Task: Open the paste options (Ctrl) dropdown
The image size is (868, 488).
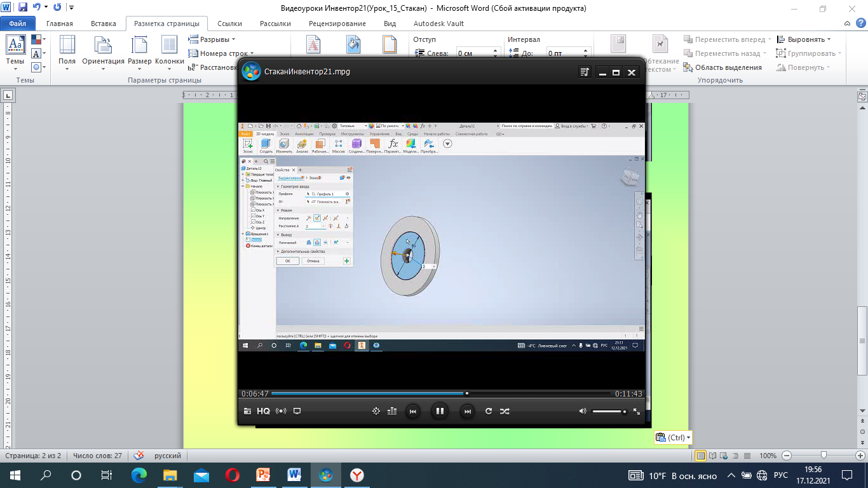Action: 673,437
